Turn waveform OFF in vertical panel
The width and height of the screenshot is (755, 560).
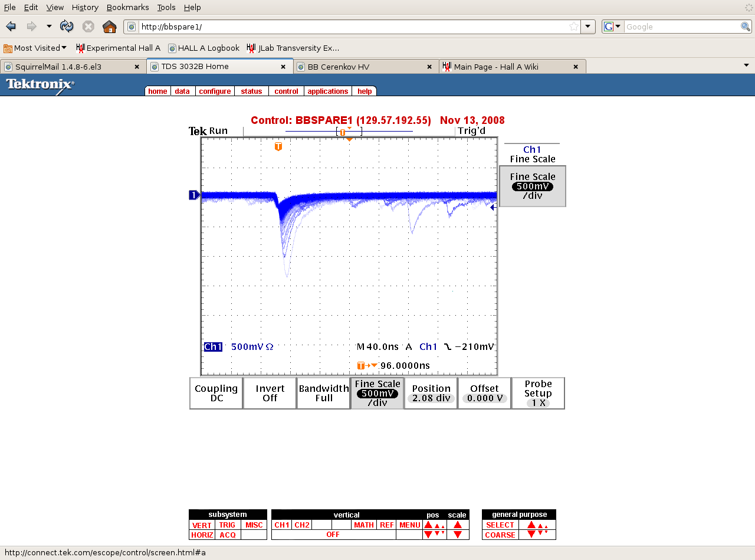(x=333, y=535)
